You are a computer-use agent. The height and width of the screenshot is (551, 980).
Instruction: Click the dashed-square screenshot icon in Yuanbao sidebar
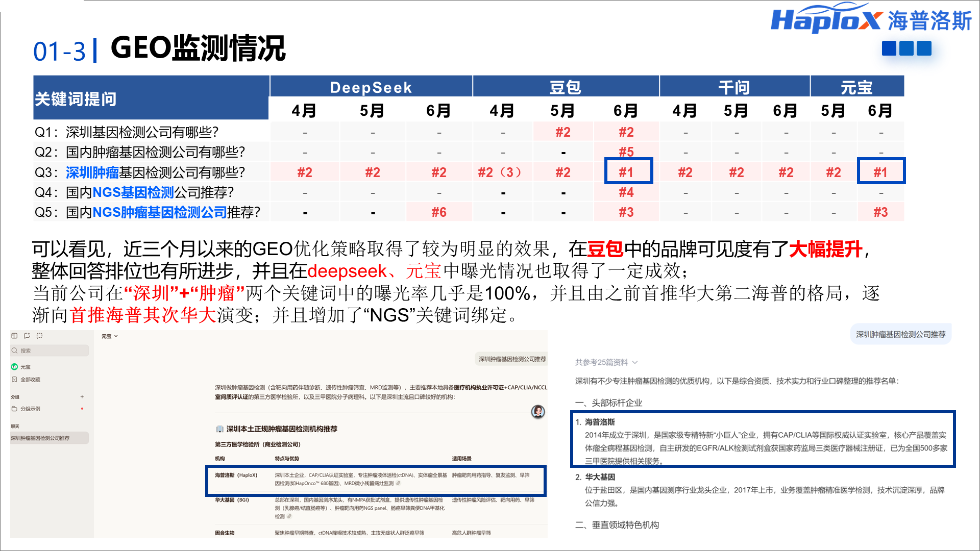pos(40,336)
